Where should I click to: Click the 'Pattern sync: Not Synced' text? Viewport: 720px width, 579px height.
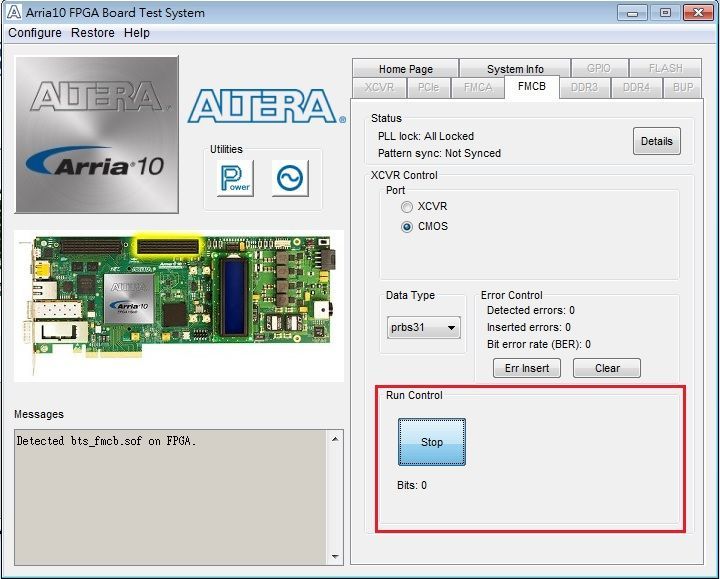pyautogui.click(x=439, y=153)
